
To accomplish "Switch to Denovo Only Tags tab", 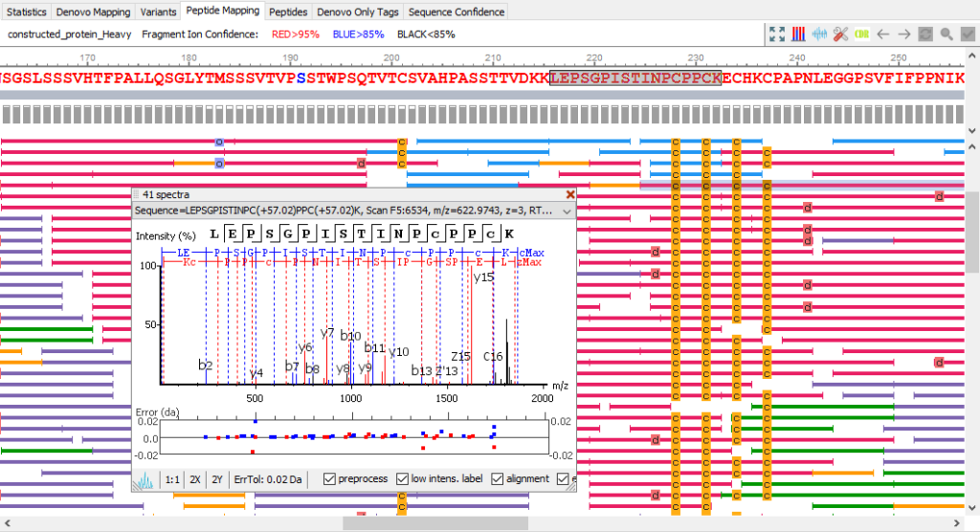I will [x=358, y=11].
